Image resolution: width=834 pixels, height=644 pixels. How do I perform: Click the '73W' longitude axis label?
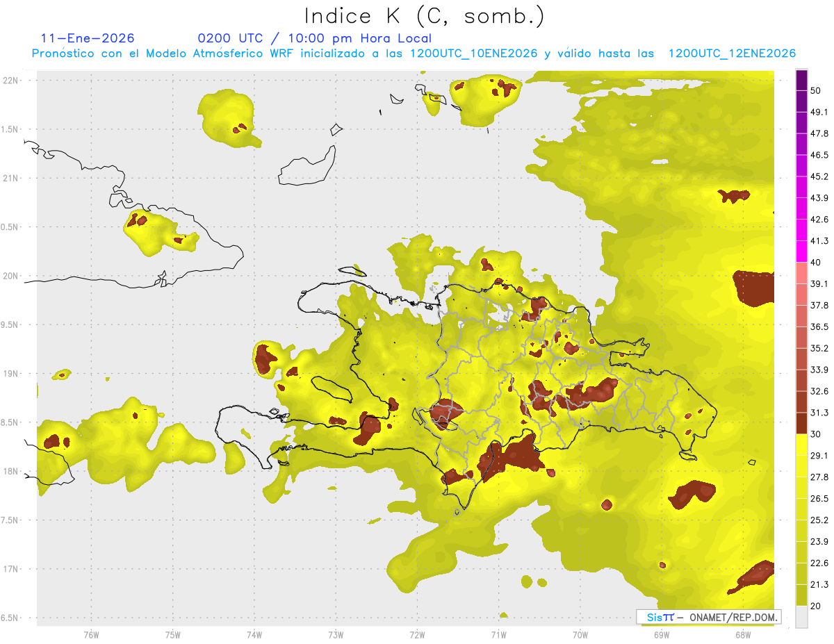pyautogui.click(x=336, y=635)
